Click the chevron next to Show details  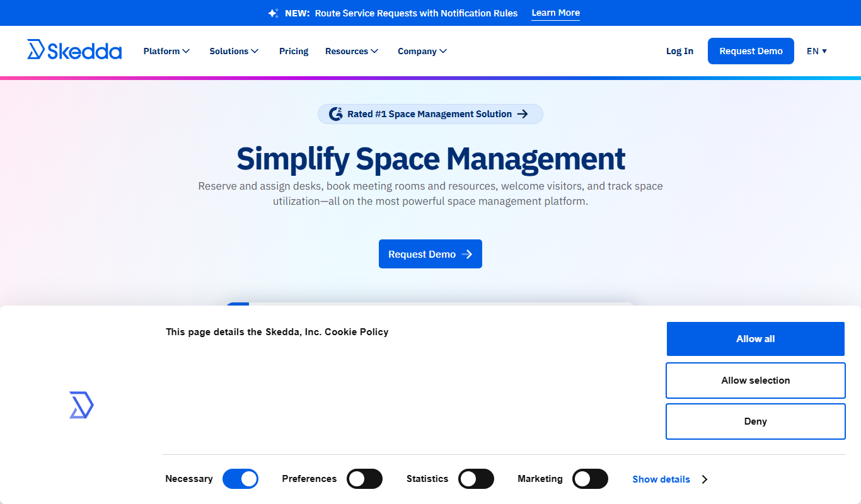[704, 479]
